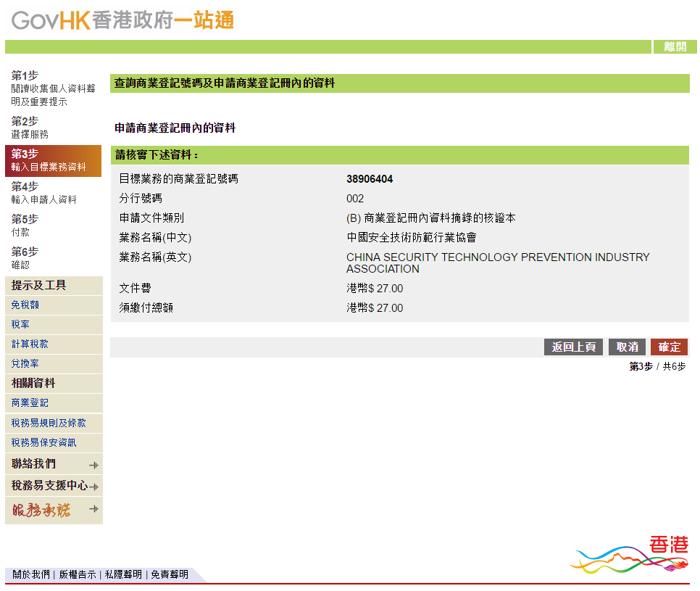Screen dimensions: 700x591
Task: Open 關於我們 footer link
Action: (31, 574)
